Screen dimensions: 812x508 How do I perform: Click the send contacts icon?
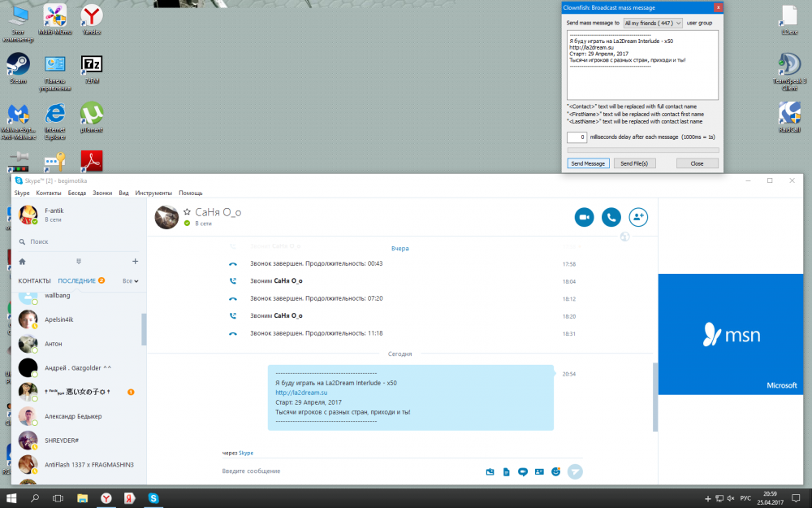(539, 471)
